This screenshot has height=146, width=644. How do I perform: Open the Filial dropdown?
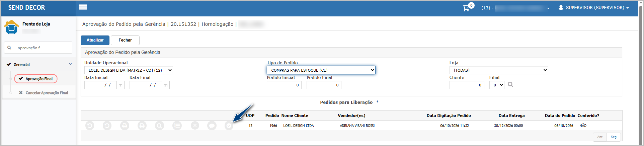(497, 85)
